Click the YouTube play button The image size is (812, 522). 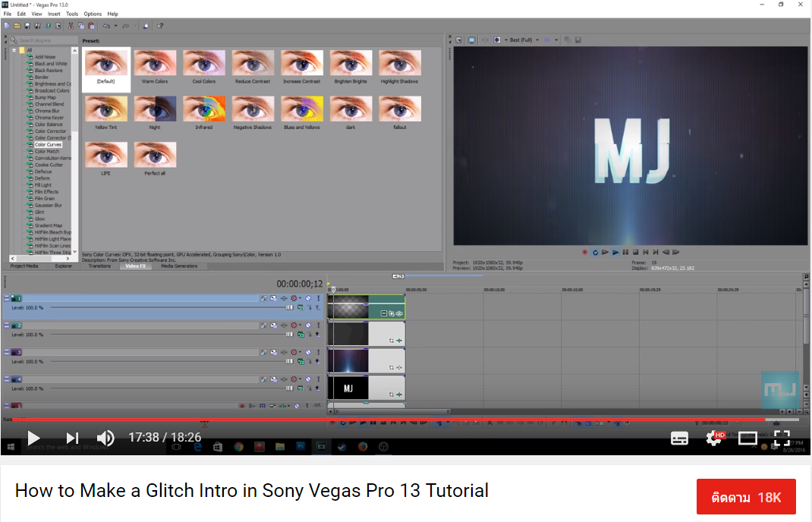(x=33, y=438)
